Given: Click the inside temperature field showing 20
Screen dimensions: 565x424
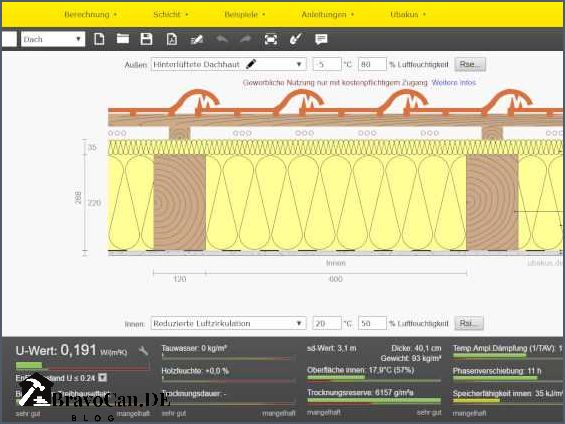Looking at the screenshot, I should click(327, 323).
